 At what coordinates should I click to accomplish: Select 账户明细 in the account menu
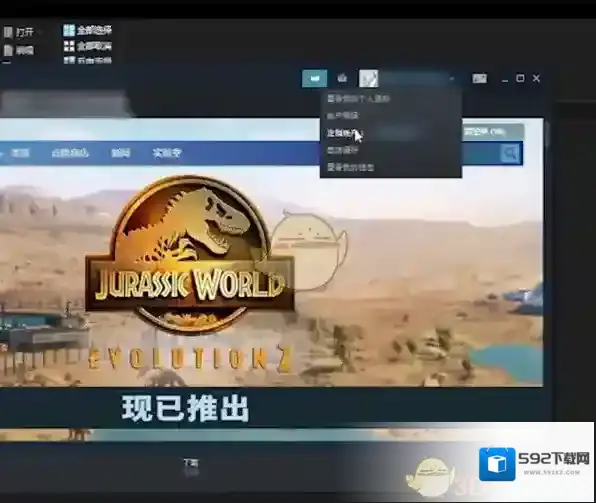343,115
